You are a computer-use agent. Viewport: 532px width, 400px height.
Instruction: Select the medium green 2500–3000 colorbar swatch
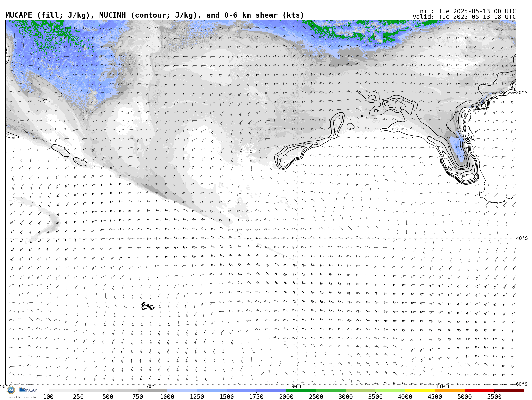pos(331,391)
